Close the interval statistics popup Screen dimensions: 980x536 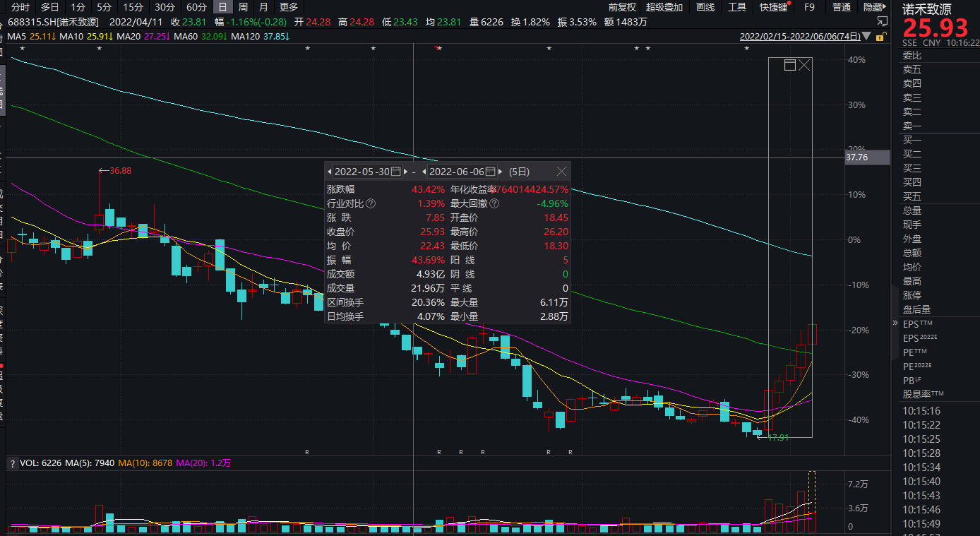point(561,172)
